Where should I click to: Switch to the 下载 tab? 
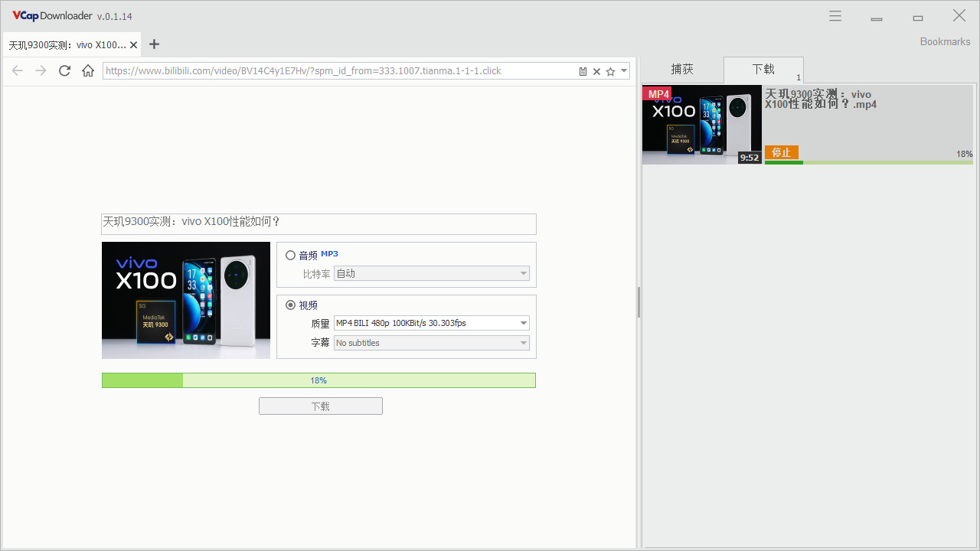pos(763,70)
